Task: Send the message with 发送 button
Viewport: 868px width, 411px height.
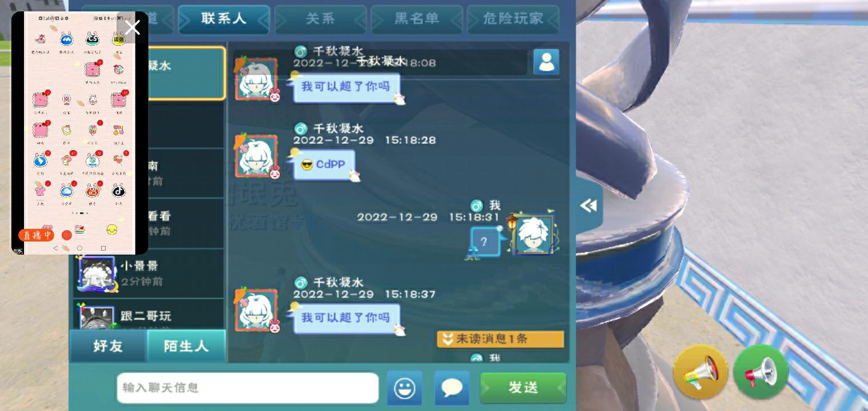Action: pyautogui.click(x=523, y=388)
